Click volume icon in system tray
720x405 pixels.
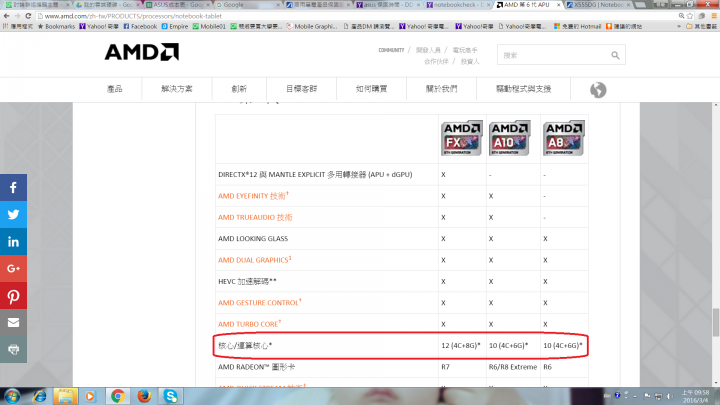[669, 396]
